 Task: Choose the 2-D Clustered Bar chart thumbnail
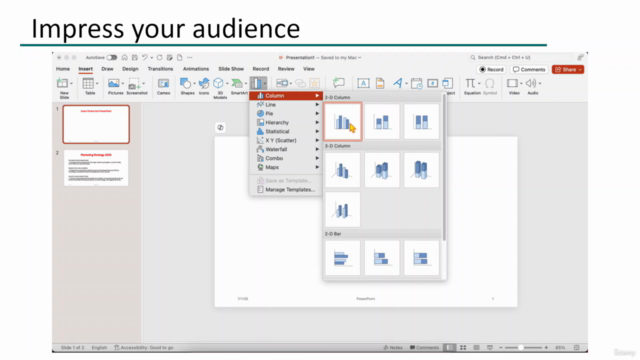click(342, 258)
